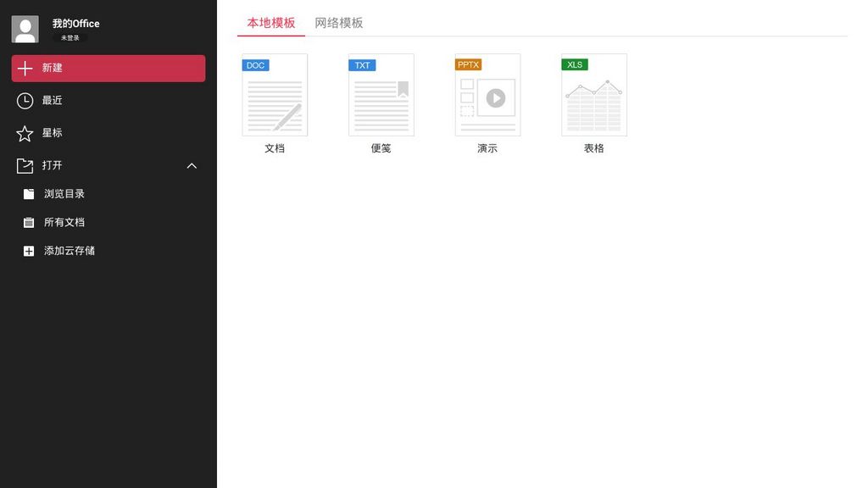
Task: Choose the XLS spreadsheet template thumbnail
Action: pos(594,95)
